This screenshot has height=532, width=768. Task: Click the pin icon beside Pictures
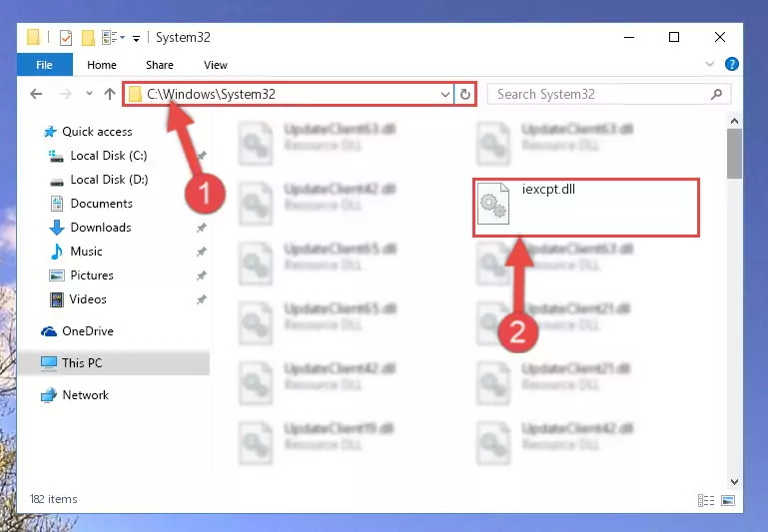[x=202, y=275]
